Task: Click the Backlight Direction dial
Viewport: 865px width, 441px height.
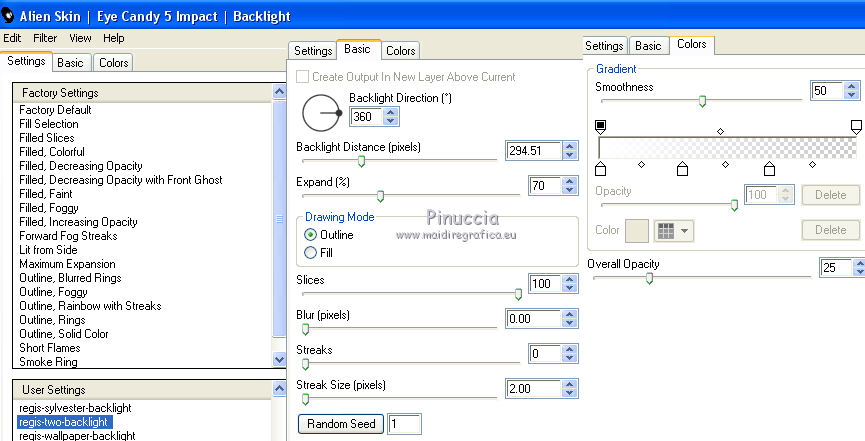Action: pyautogui.click(x=322, y=113)
